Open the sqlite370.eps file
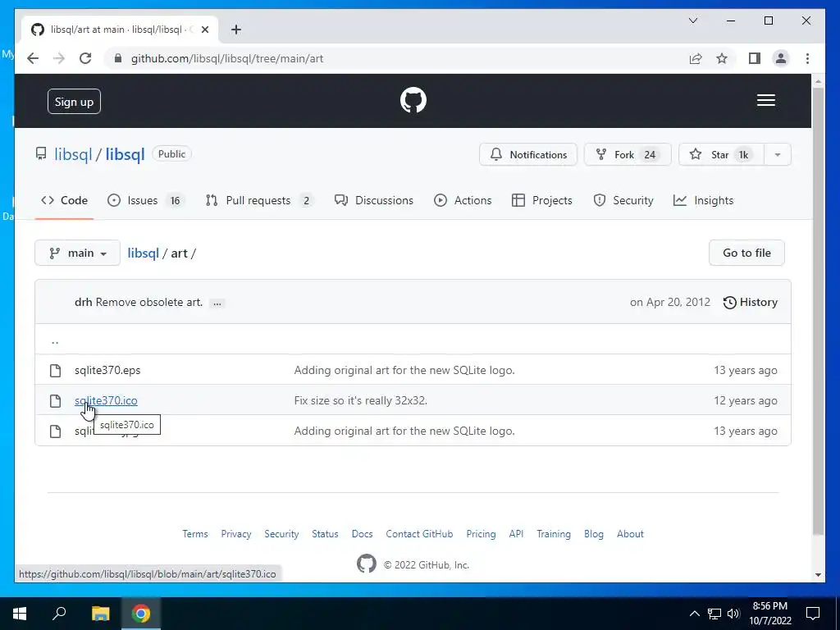The height and width of the screenshot is (630, 840). point(107,370)
